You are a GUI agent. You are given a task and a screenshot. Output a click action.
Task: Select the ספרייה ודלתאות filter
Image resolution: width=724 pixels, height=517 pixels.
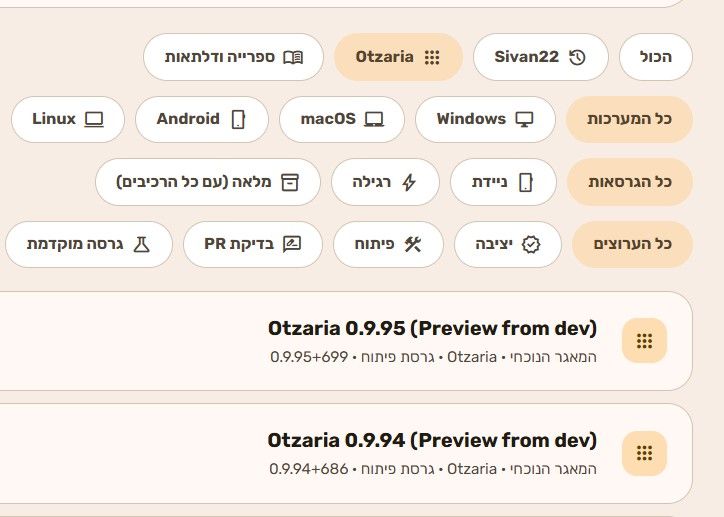coord(233,57)
